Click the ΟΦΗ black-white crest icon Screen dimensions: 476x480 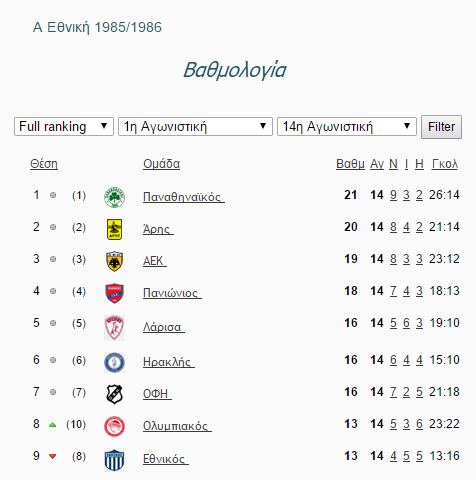click(114, 394)
